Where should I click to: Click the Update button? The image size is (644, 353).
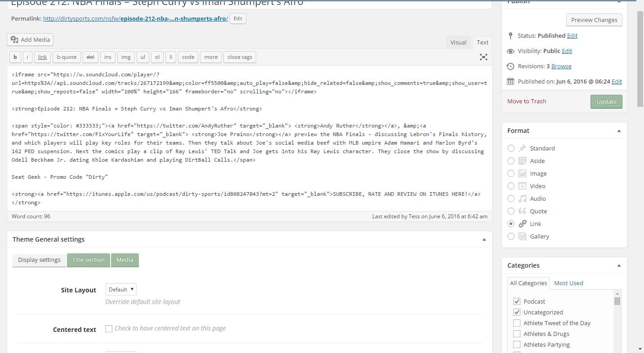[606, 101]
